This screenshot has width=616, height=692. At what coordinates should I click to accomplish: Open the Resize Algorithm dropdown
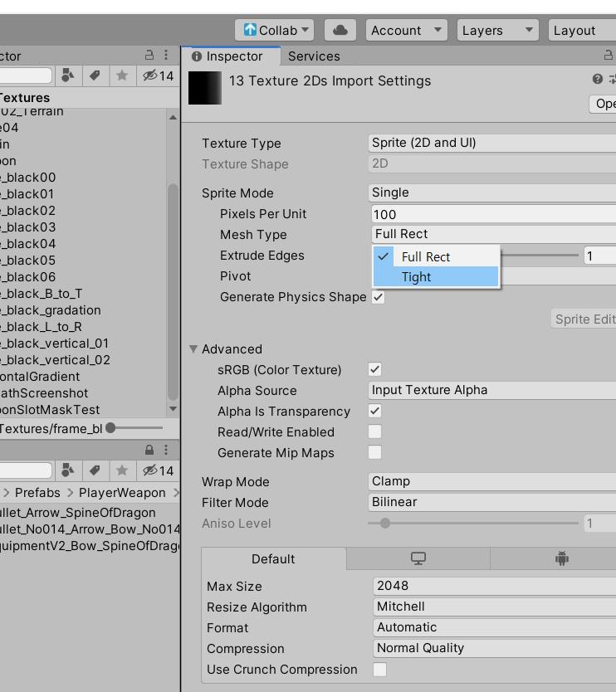tap(494, 607)
